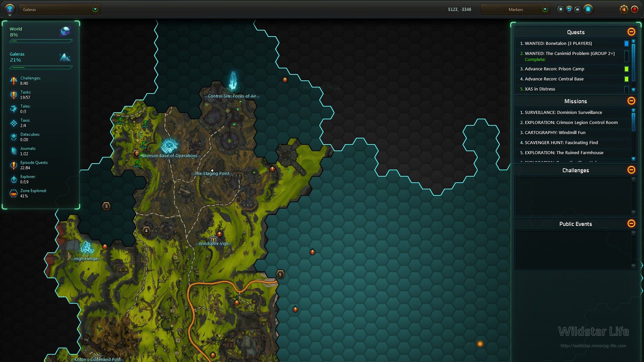The image size is (644, 362).
Task: Select mission CARTOGRAPHY: Windmill Fun
Action: 573,133
